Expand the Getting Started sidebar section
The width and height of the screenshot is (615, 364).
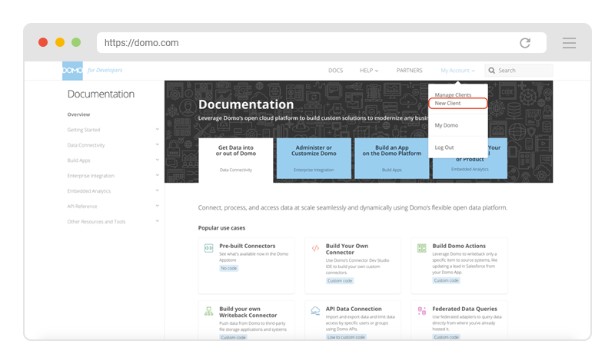pos(157,130)
